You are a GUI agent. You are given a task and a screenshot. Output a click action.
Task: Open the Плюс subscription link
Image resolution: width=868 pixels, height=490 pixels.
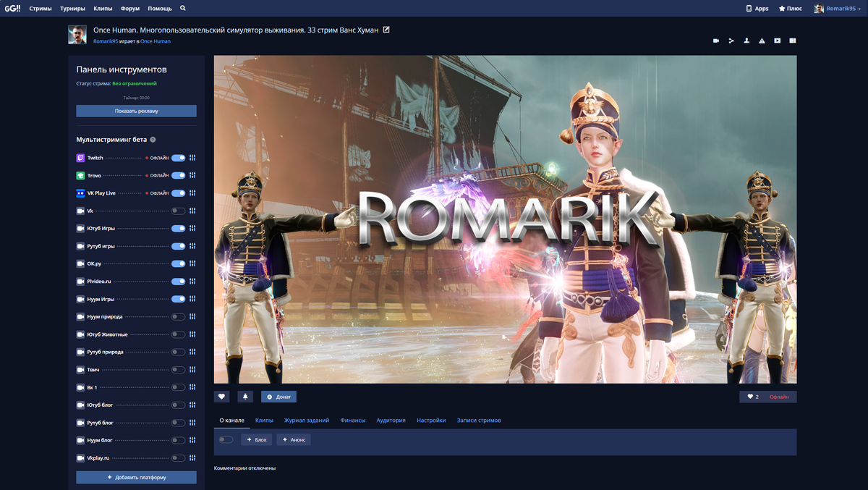(x=790, y=8)
